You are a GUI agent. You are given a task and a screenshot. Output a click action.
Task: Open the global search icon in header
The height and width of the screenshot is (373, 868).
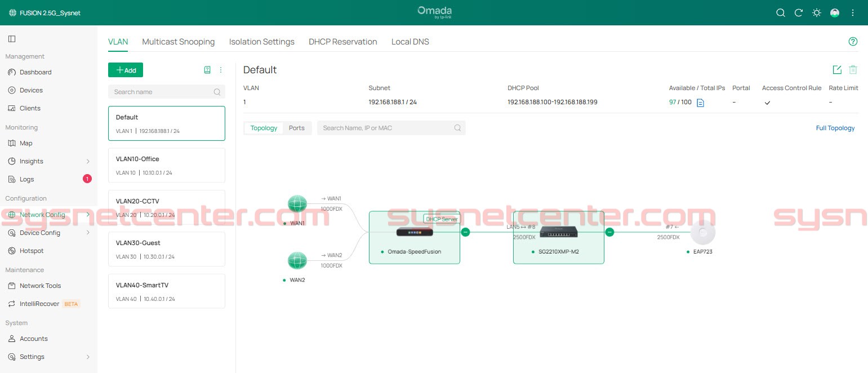[x=780, y=13]
